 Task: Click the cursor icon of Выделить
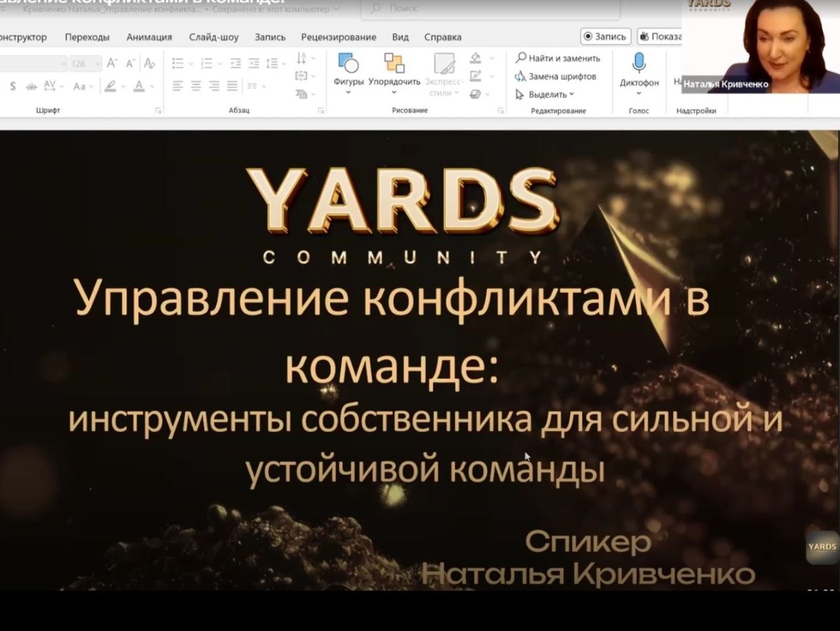(520, 95)
